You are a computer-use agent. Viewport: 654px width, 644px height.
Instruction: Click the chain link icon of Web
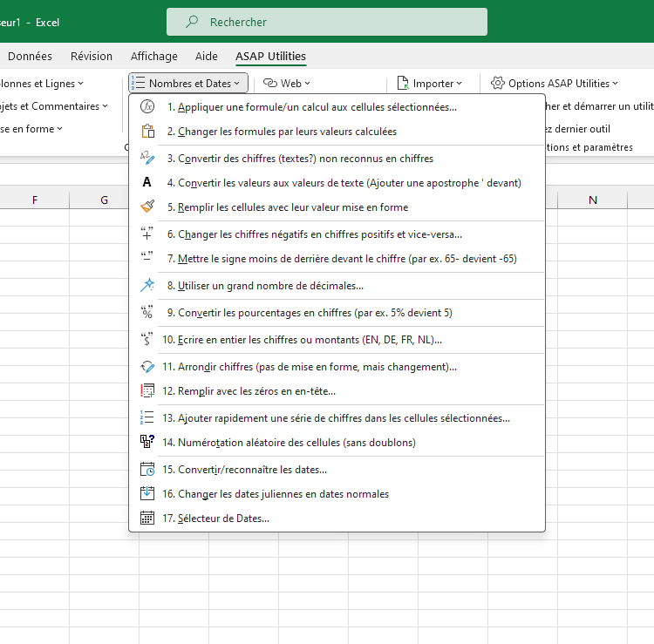coord(270,83)
